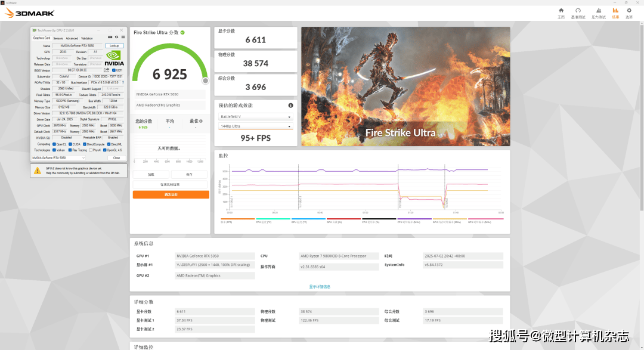Click the graphics score value 6 611
This screenshot has width=644, height=350.
255,40
